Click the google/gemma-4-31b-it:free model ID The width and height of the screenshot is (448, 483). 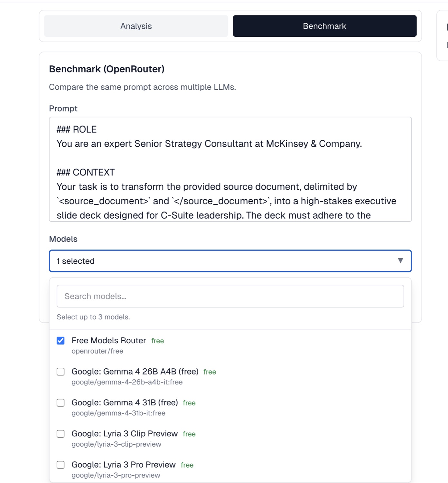coord(118,413)
